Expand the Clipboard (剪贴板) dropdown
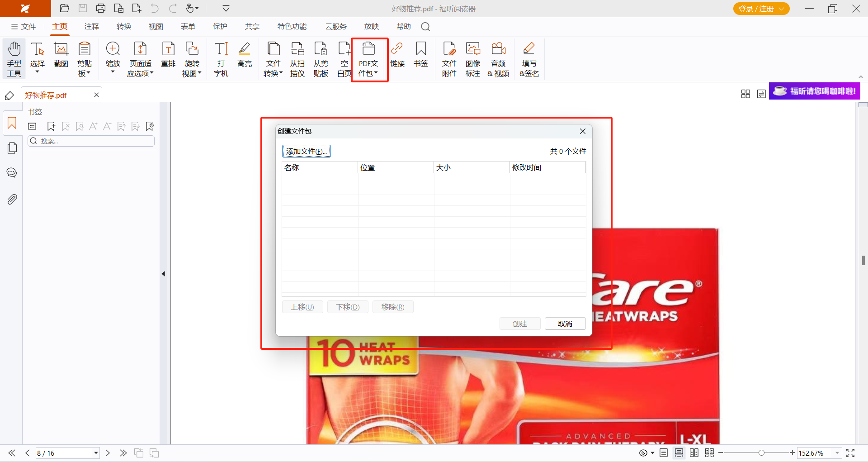This screenshot has height=462, width=868. pos(89,72)
